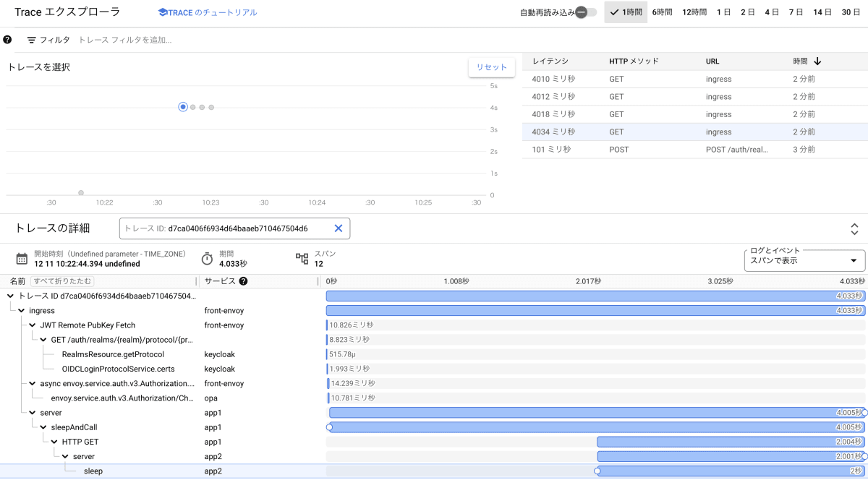The image size is (868, 488).
Task: Sort by URL column header
Action: click(712, 61)
